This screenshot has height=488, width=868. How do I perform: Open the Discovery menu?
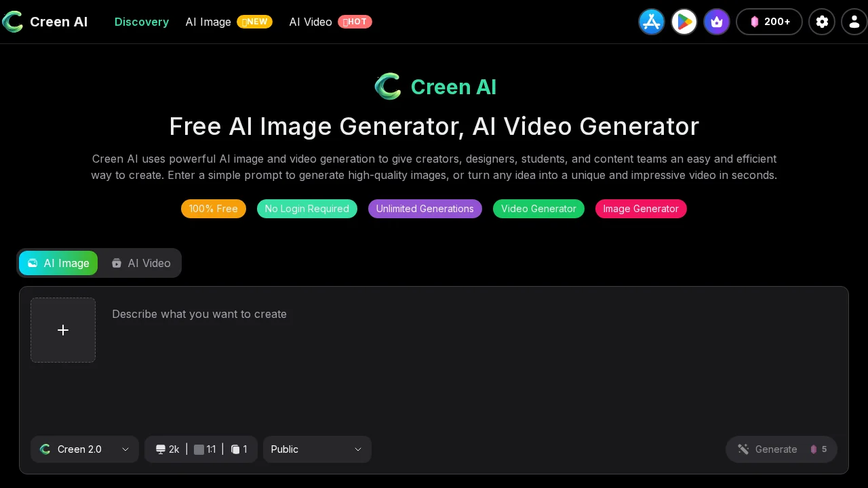142,22
